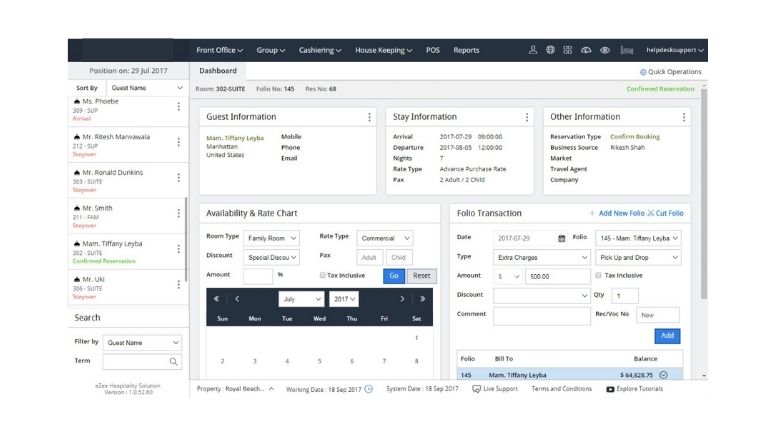This screenshot has height=440, width=770.
Task: Open the Reports menu
Action: click(x=466, y=50)
